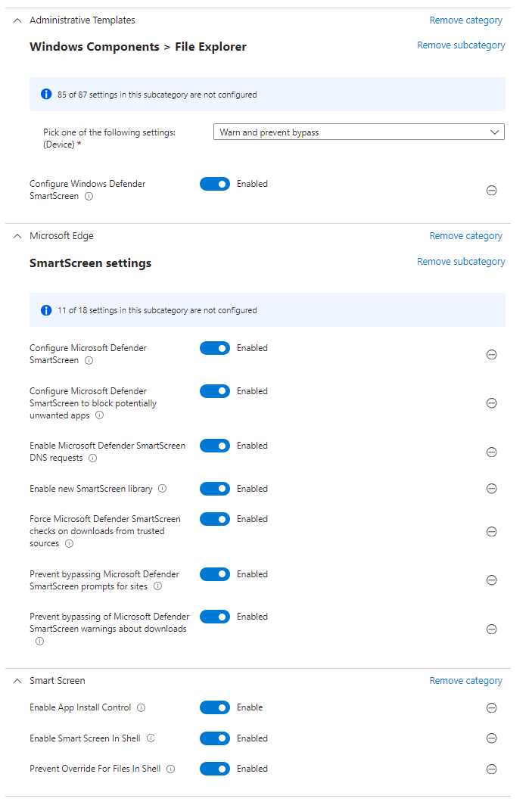The image size is (532, 805).
Task: Show info for Enable App Install Control
Action: 142,707
